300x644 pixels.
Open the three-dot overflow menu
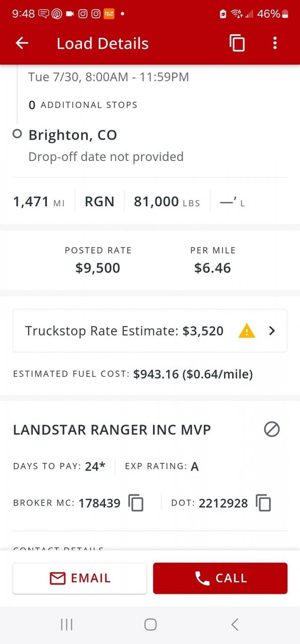pos(275,43)
